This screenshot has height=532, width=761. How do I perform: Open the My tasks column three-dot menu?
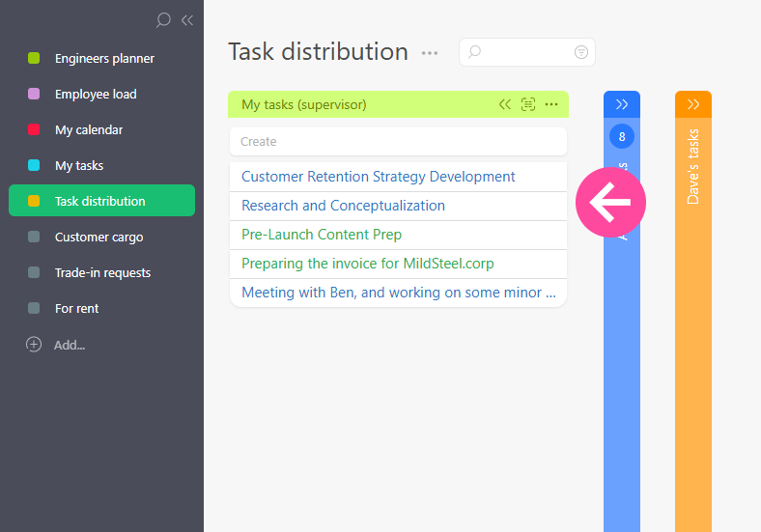[x=551, y=104]
